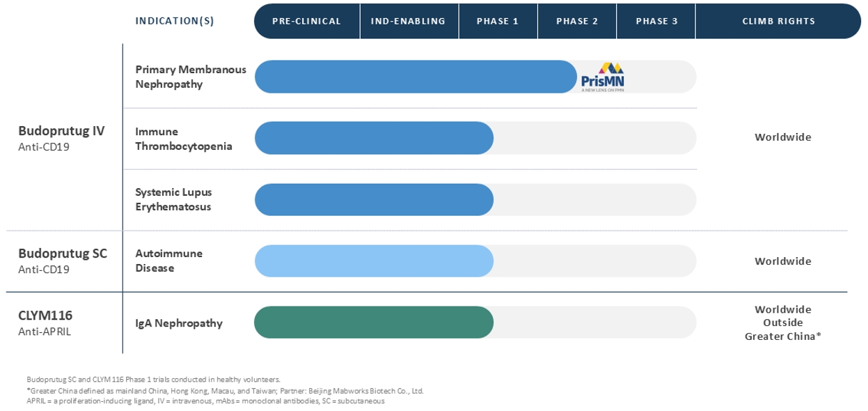
Task: Select the IND-Enabling header tab
Action: (408, 21)
